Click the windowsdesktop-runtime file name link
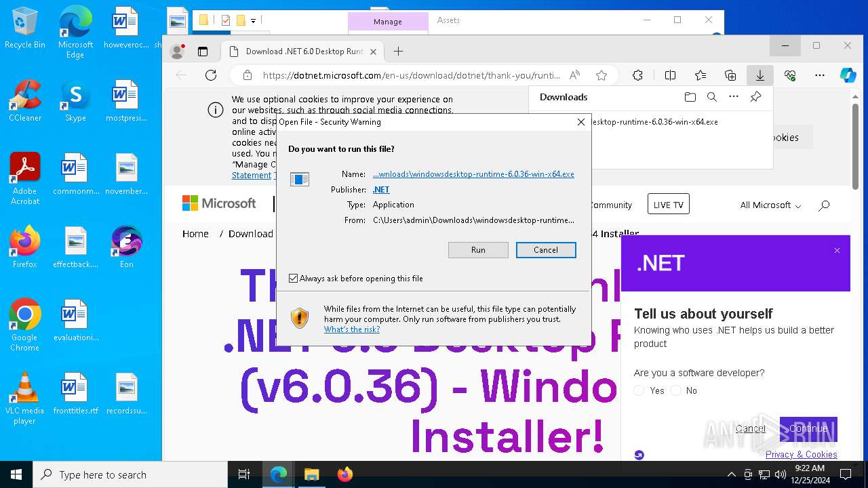The height and width of the screenshot is (488, 868). [473, 174]
